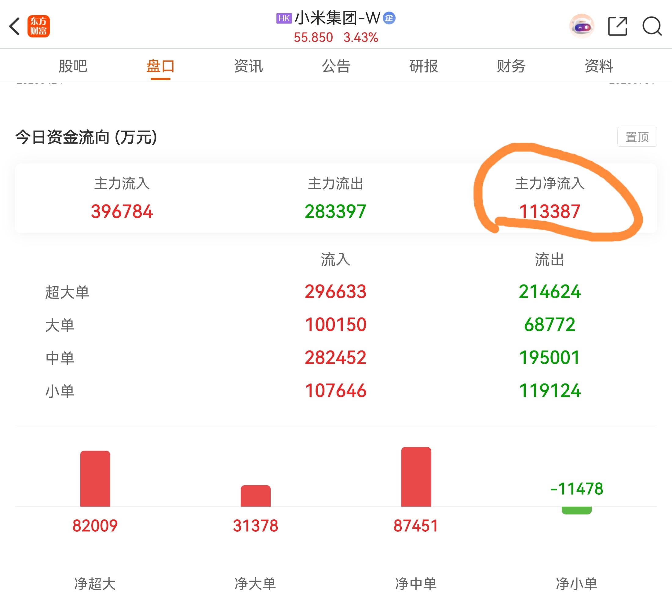The width and height of the screenshot is (672, 616).
Task: Tap the 大单 outflow 68772
Action: coord(550,325)
